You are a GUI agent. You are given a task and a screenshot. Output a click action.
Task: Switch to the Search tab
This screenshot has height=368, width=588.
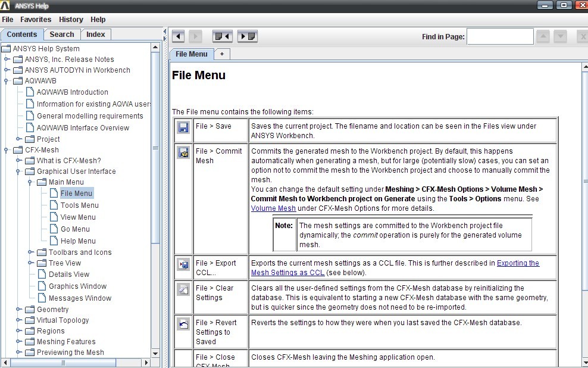62,35
